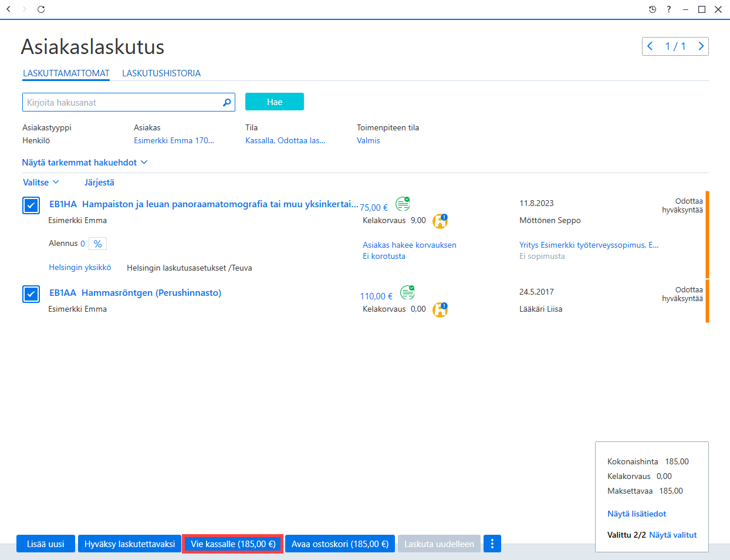Open the Valitse dropdown
Viewport: 730px width, 560px height.
point(41,183)
